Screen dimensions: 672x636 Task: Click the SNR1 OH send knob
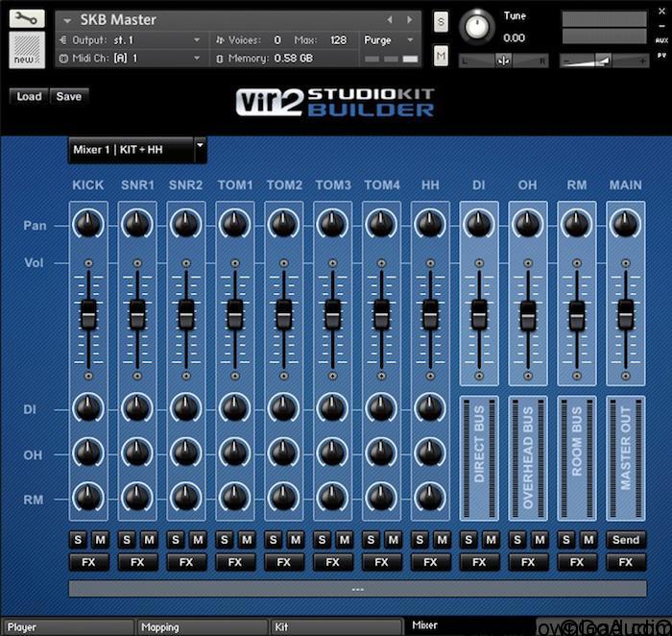tap(137, 453)
